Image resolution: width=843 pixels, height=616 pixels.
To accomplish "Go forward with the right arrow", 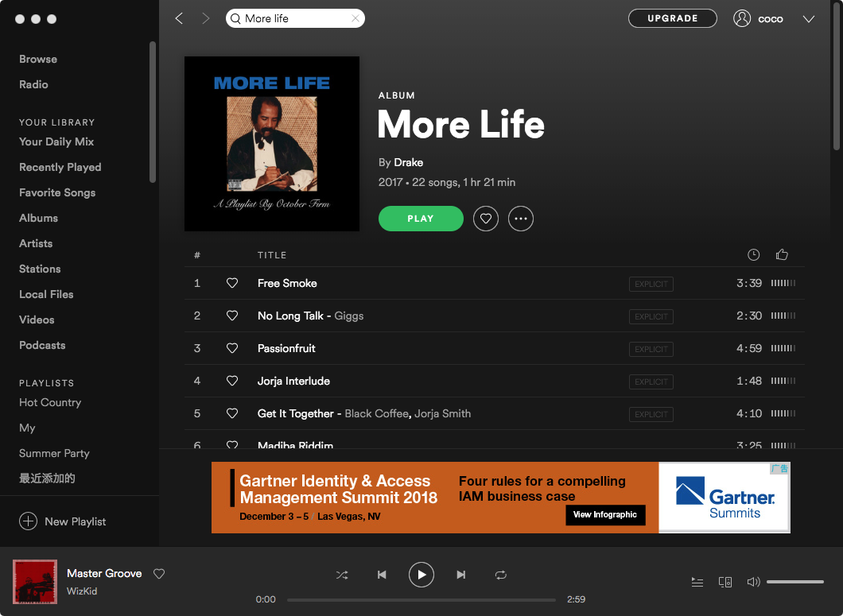I will (x=205, y=19).
